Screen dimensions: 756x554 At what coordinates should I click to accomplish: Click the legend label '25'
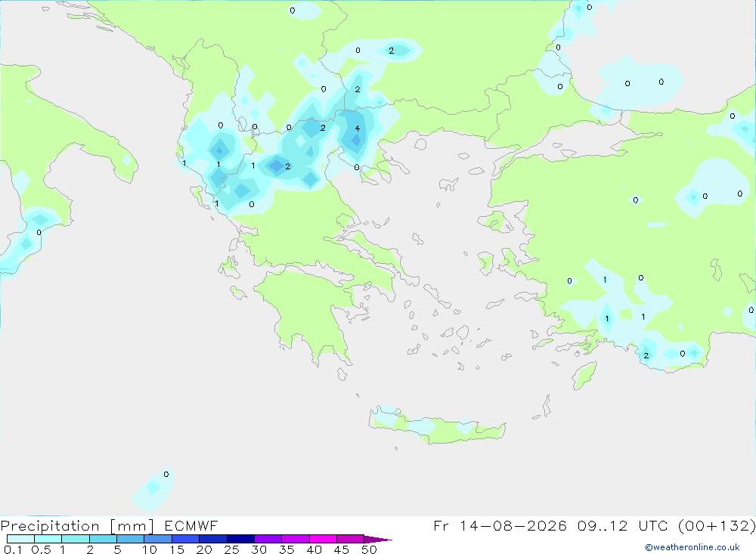point(231,549)
